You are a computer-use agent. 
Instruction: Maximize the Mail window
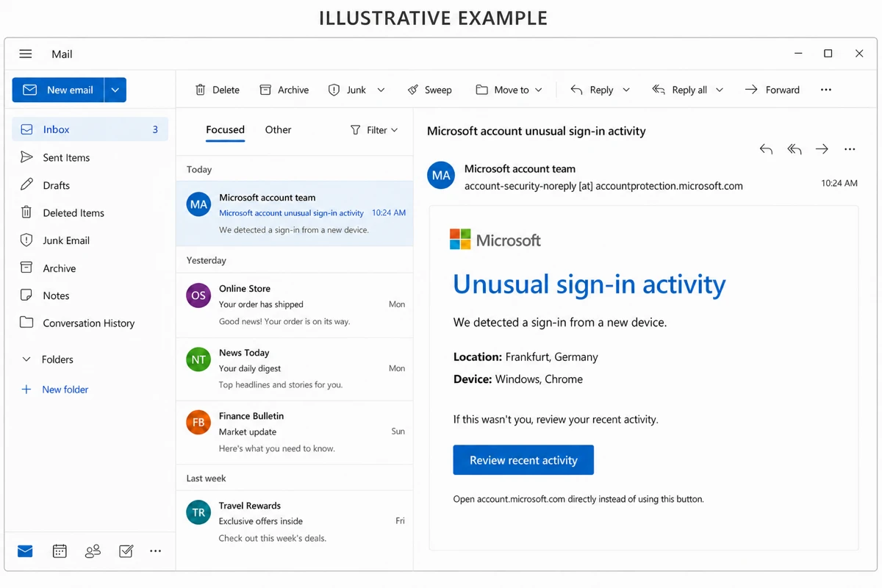click(x=828, y=54)
